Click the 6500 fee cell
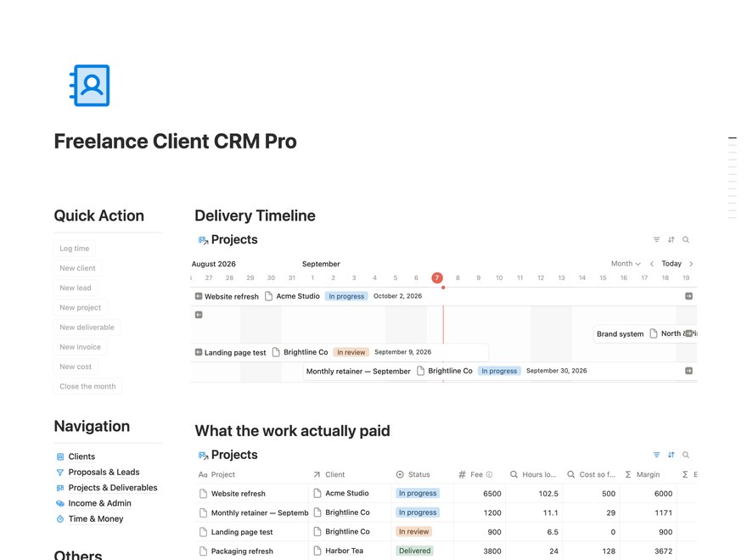 [480, 494]
